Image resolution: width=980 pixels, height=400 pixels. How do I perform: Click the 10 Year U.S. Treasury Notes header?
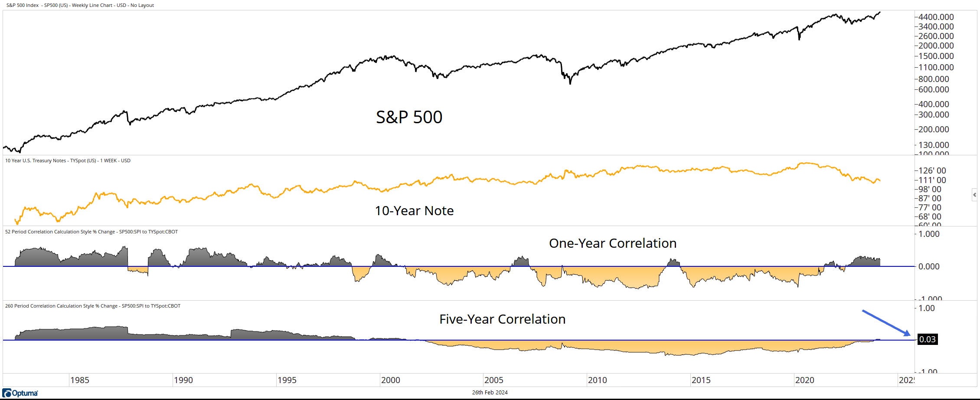[x=68, y=161]
